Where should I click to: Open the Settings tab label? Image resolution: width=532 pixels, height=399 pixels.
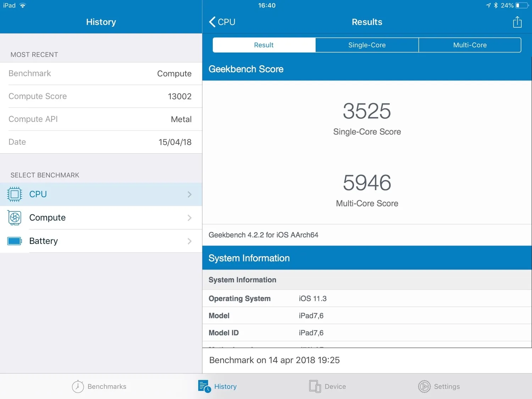pyautogui.click(x=447, y=387)
